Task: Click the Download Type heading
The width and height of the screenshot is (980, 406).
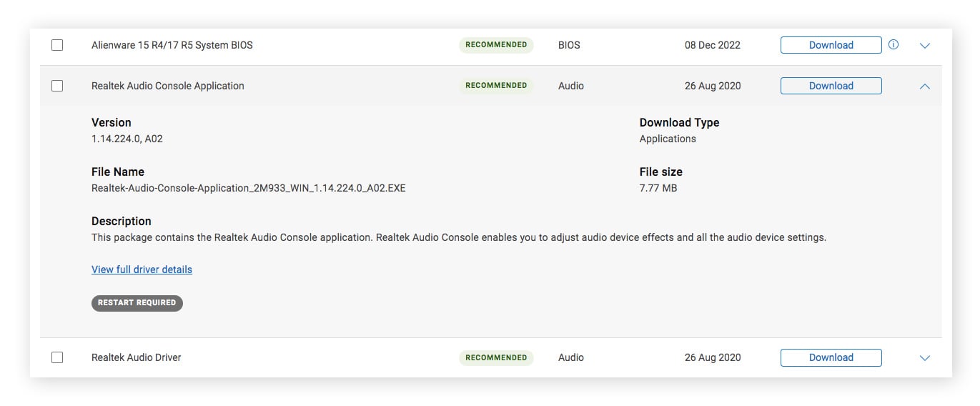Action: 679,122
